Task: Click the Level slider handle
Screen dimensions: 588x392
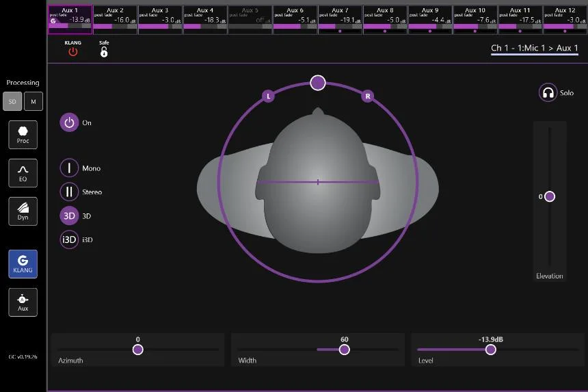Action: tap(490, 350)
